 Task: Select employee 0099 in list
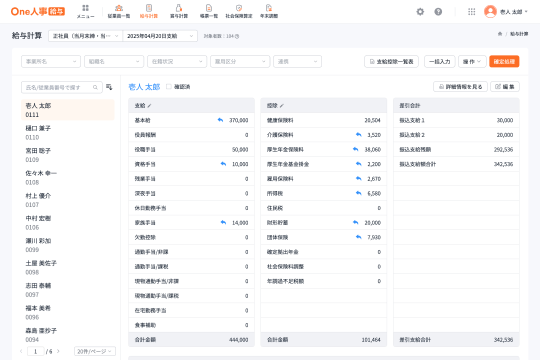(68, 245)
